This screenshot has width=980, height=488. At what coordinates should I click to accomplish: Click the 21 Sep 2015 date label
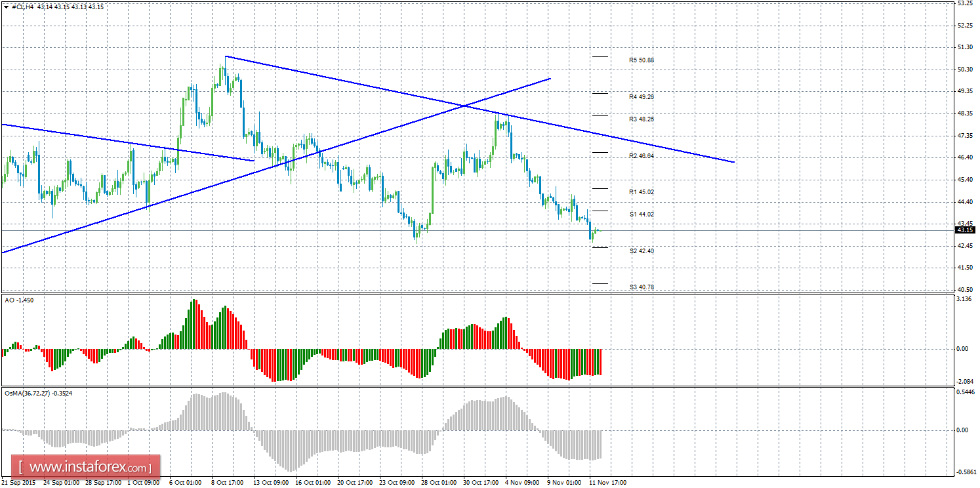19,483
